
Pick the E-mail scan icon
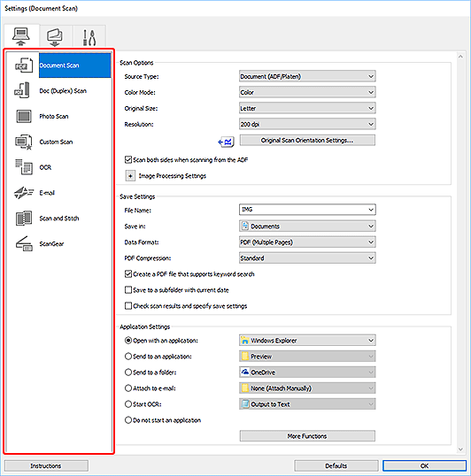point(24,193)
